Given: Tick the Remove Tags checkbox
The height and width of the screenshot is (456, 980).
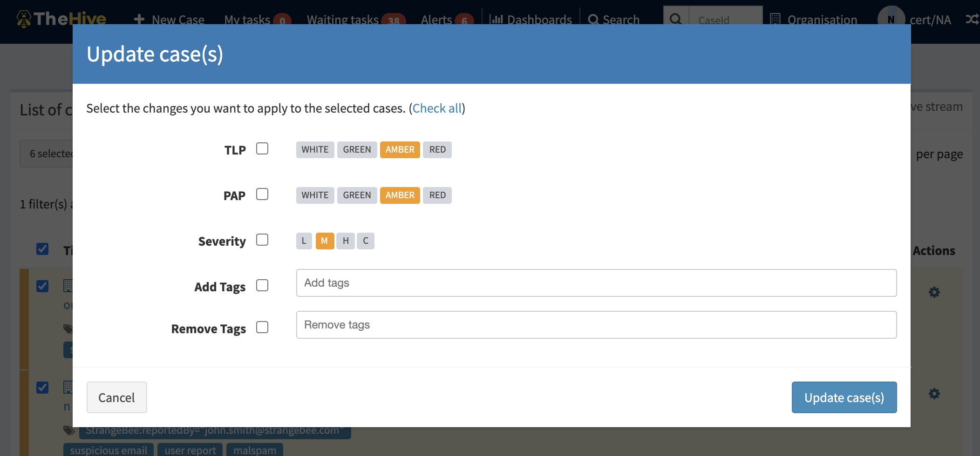Looking at the screenshot, I should click(x=262, y=327).
